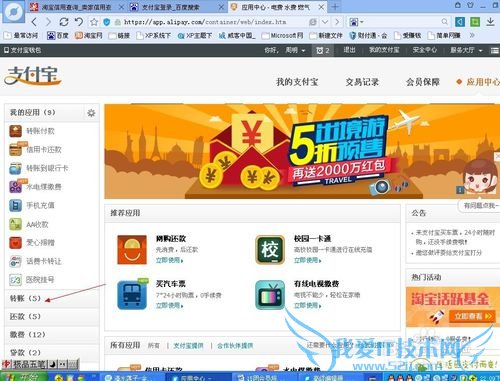Open the 水电煤缴费 utilities icon

click(15, 187)
